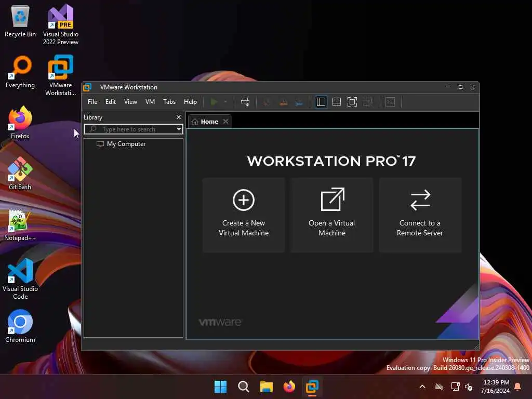This screenshot has height=399, width=532.
Task: Open the Edit menu
Action: (111, 102)
